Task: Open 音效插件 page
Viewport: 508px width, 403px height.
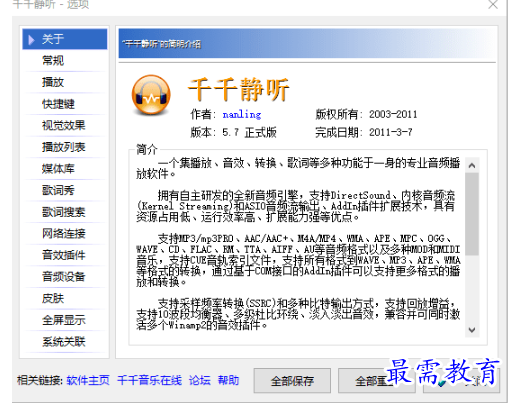Action: point(65,255)
